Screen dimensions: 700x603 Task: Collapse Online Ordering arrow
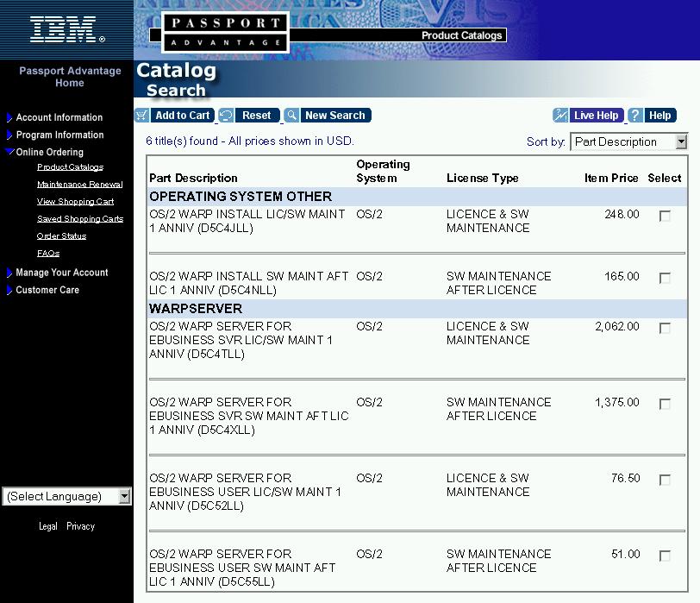tap(9, 152)
